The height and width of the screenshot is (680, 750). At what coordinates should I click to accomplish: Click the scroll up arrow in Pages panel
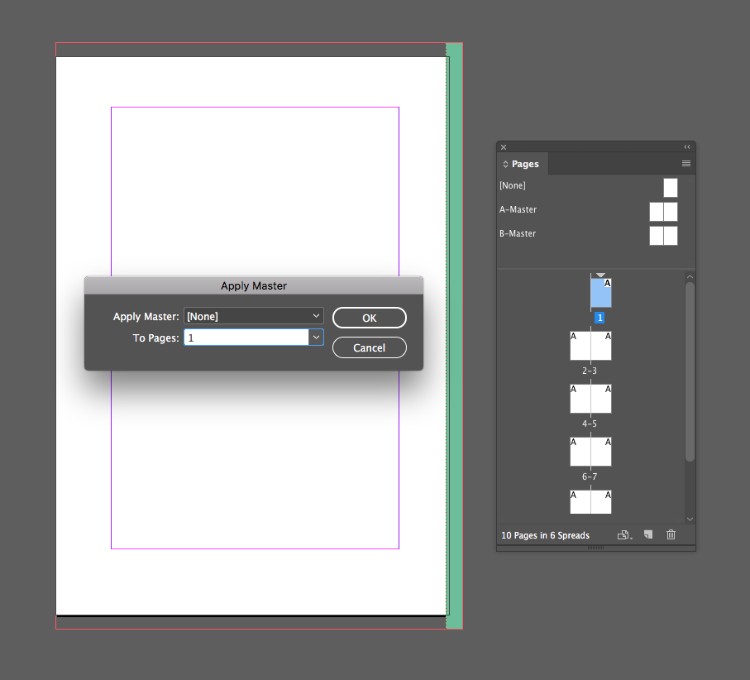(x=689, y=277)
